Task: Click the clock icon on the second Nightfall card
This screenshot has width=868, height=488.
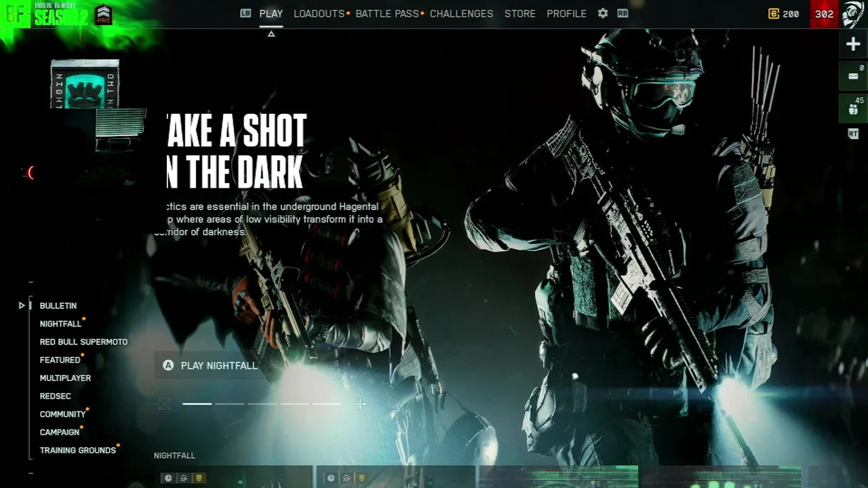Action: pyautogui.click(x=331, y=479)
